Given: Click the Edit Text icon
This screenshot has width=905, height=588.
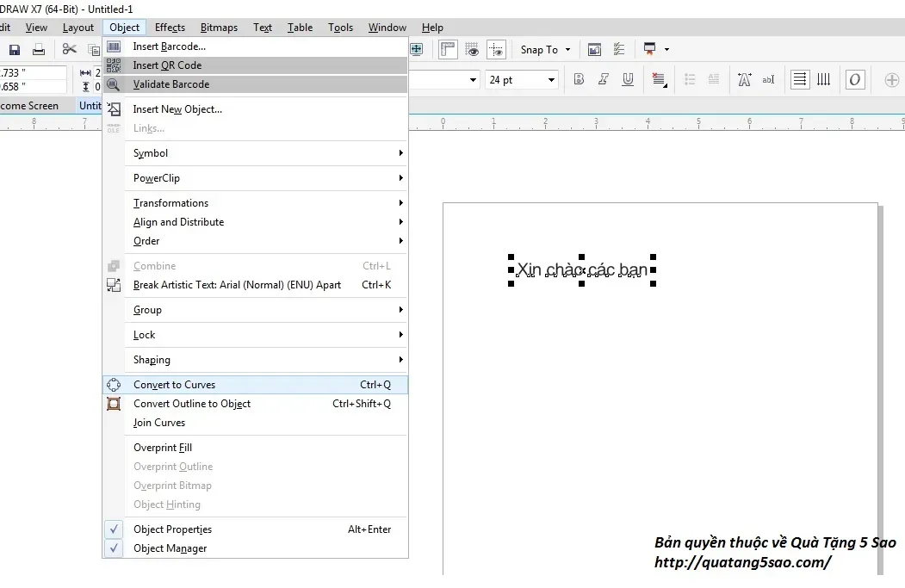Looking at the screenshot, I should pos(767,79).
